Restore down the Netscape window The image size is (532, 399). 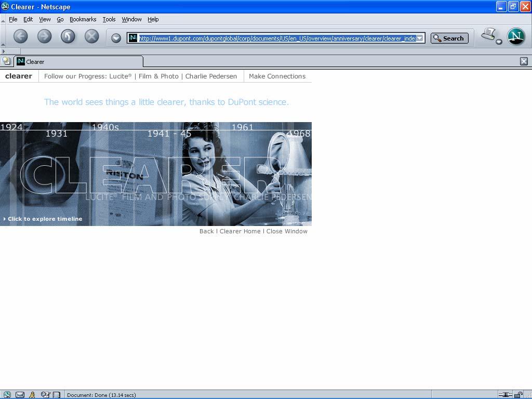[513, 6]
